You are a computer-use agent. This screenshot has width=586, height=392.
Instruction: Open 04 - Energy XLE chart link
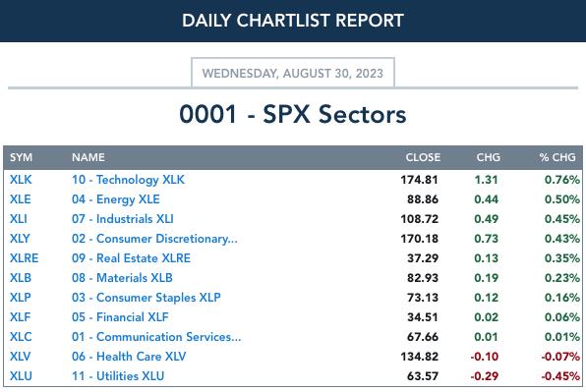pos(116,199)
